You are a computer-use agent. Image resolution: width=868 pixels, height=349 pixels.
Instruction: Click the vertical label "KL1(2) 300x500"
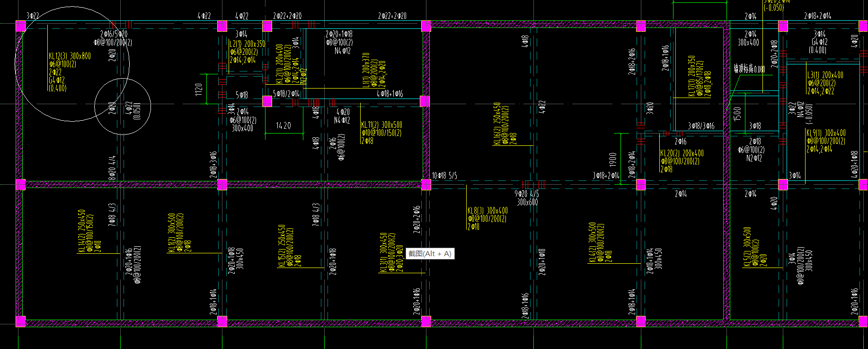click(x=171, y=233)
